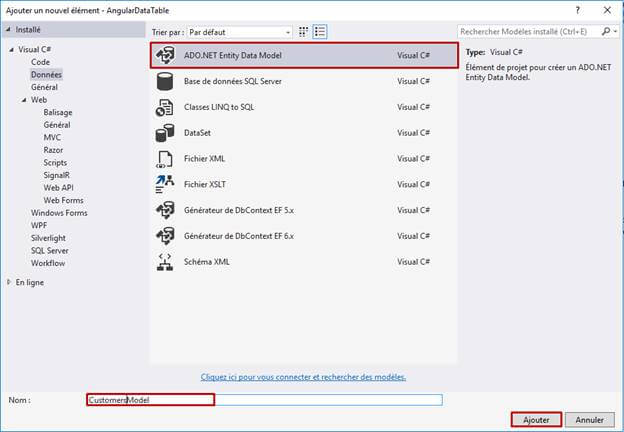Open the dialog help question mark
Image resolution: width=624 pixels, height=432 pixels.
(577, 10)
